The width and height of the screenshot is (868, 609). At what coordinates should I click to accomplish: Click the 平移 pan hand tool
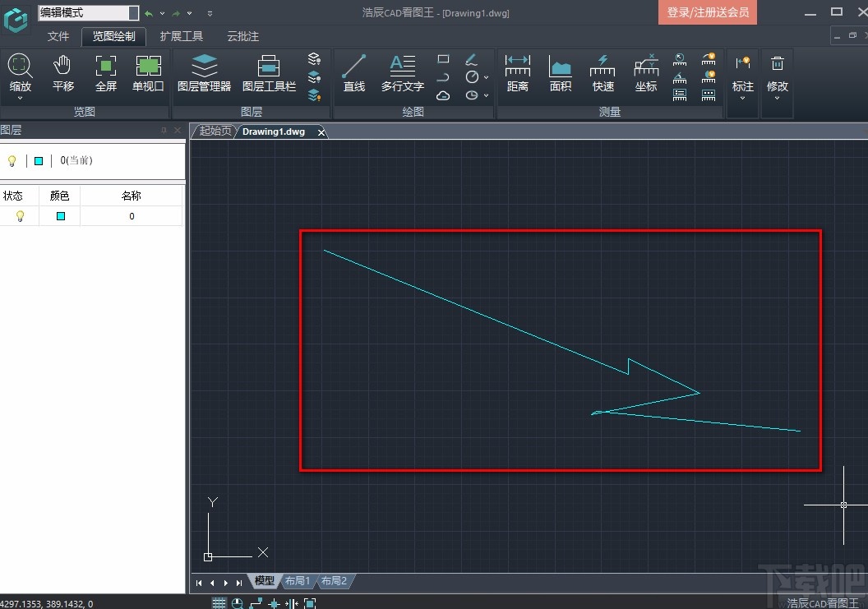tap(63, 73)
